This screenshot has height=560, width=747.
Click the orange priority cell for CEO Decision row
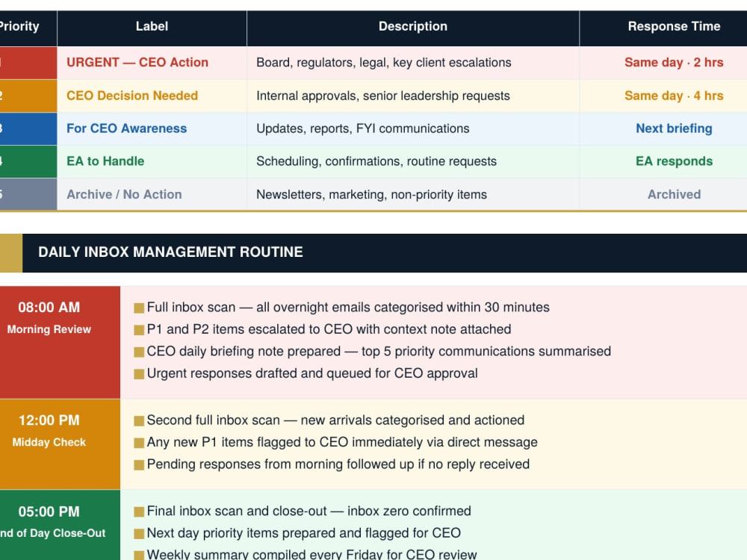[x=28, y=96]
